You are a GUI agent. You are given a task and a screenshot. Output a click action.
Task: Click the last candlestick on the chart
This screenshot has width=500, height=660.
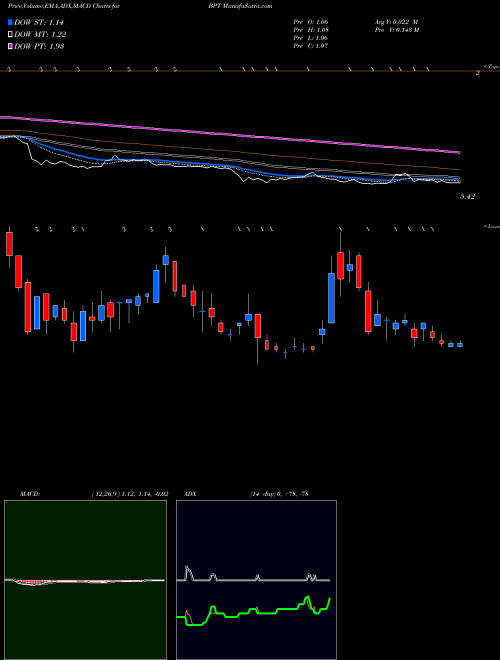point(460,345)
